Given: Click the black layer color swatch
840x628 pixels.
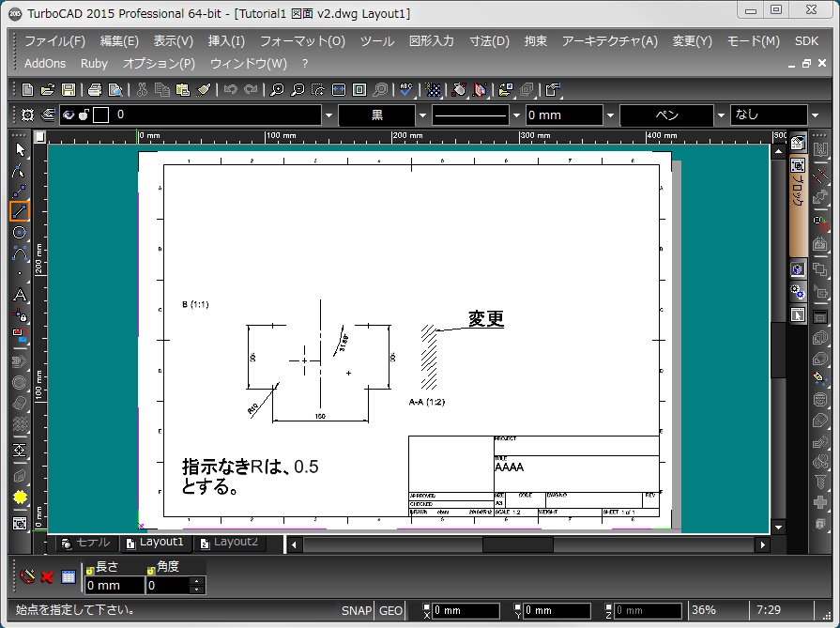Looking at the screenshot, I should pos(101,115).
